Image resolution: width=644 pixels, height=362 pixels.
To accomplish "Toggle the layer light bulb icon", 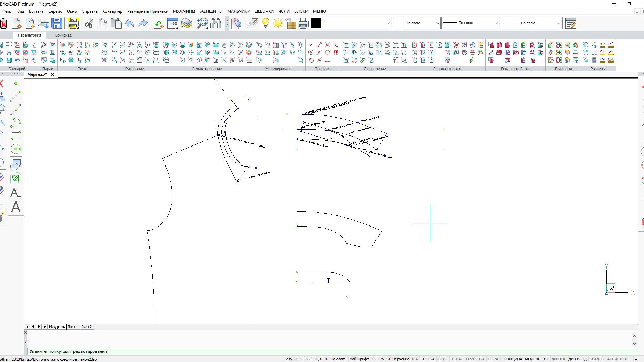I will click(x=265, y=23).
